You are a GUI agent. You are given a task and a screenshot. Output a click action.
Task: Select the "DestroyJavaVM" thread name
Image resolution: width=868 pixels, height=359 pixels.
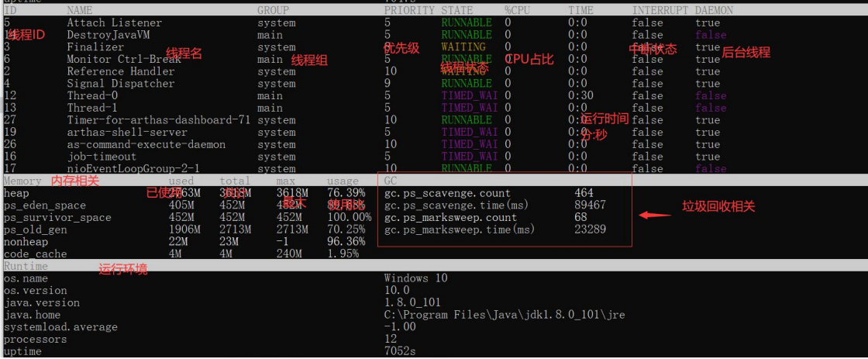108,35
